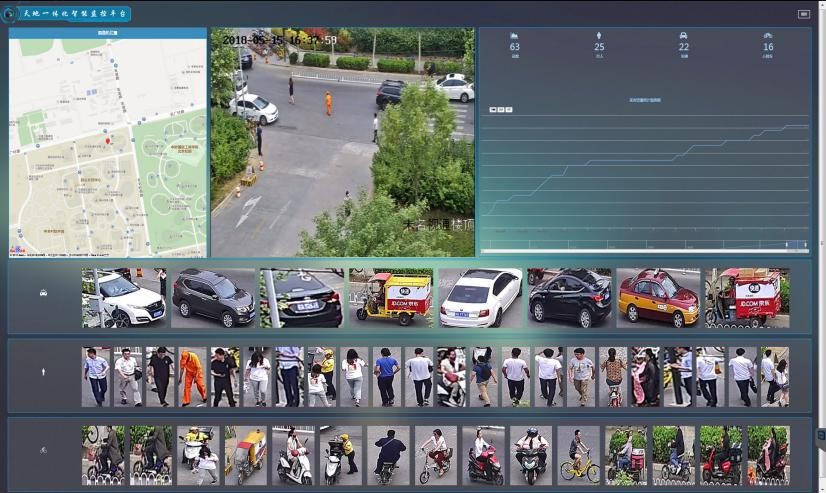The image size is (826, 493).
Task: Open the white Honda sedan thumbnail
Action: 124,298
